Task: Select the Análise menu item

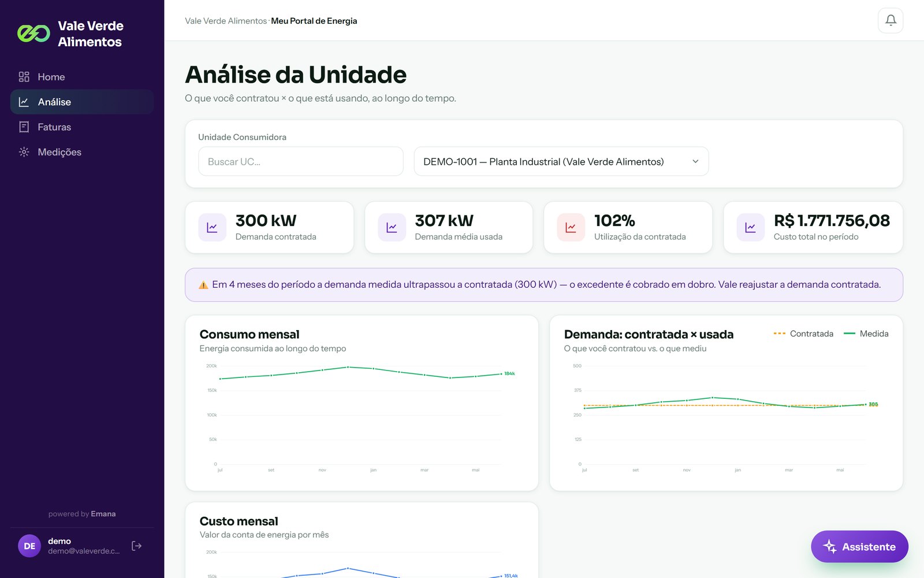Action: pyautogui.click(x=82, y=102)
